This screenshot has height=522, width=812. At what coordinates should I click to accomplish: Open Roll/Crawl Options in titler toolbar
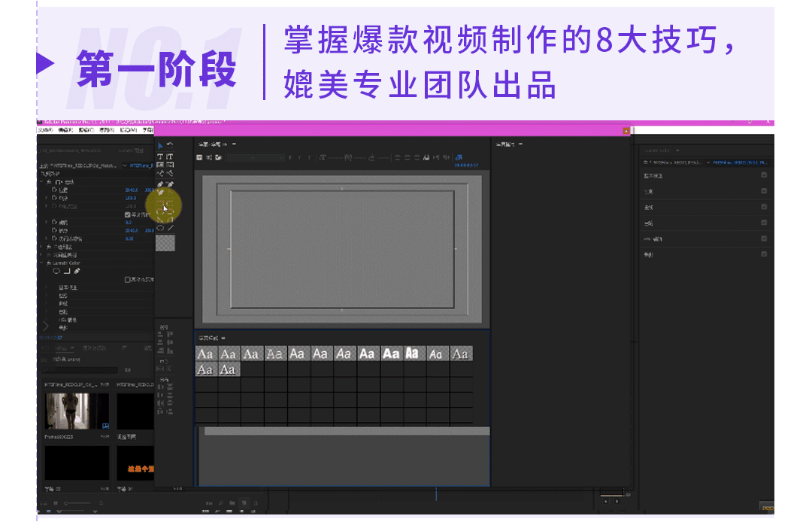click(x=209, y=157)
